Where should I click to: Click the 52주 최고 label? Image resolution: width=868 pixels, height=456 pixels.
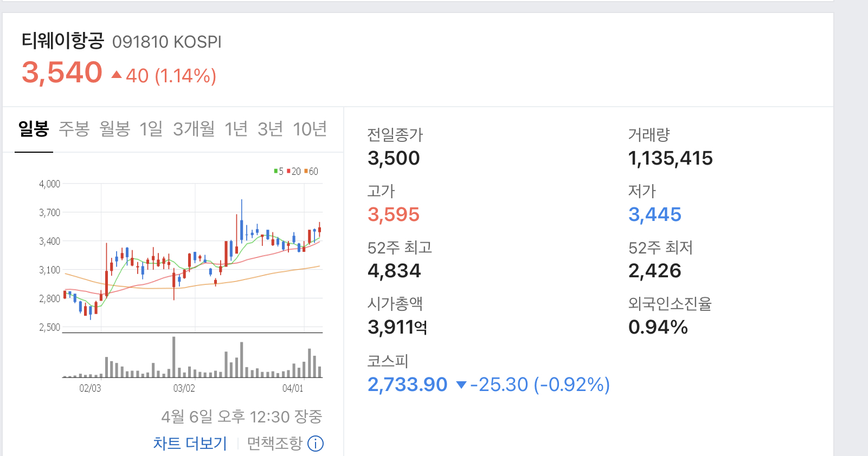[x=400, y=247]
